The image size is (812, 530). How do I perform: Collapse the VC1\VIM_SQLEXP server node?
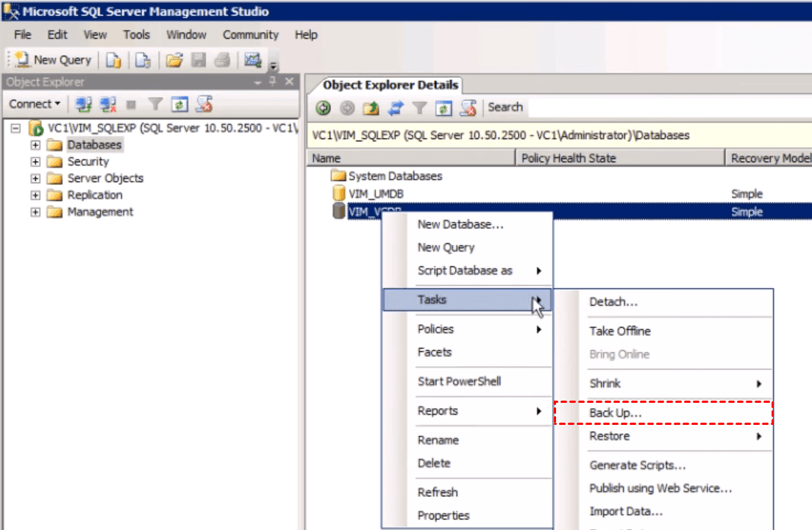pyautogui.click(x=16, y=128)
